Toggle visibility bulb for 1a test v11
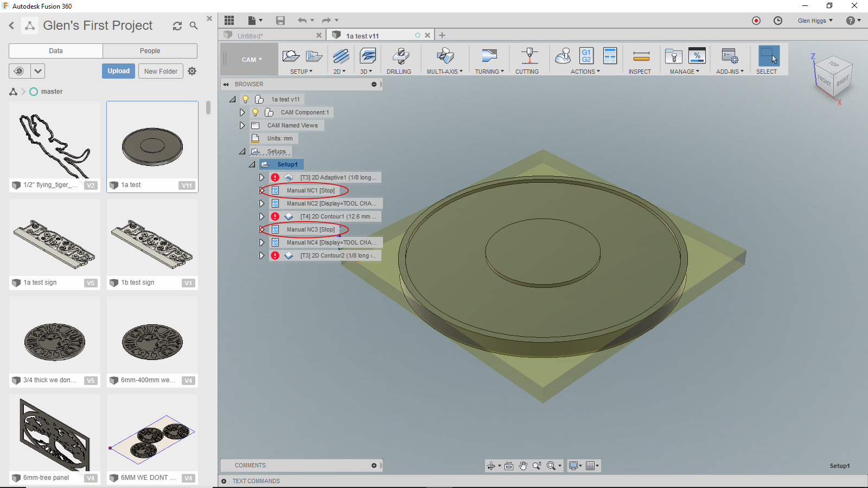 pos(245,99)
